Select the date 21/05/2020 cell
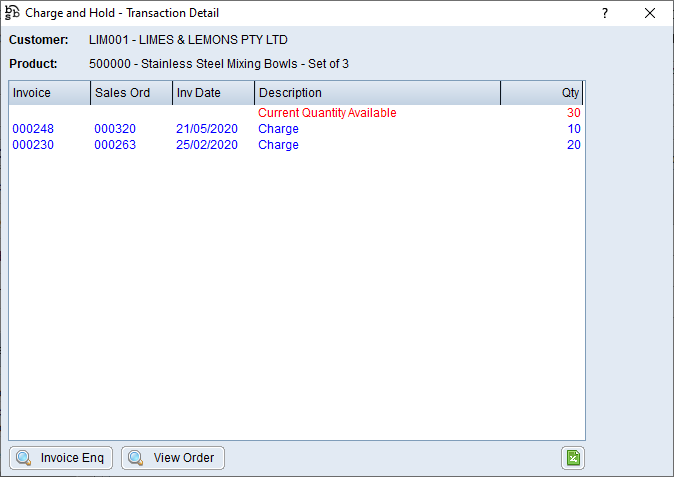The image size is (674, 477). (207, 129)
